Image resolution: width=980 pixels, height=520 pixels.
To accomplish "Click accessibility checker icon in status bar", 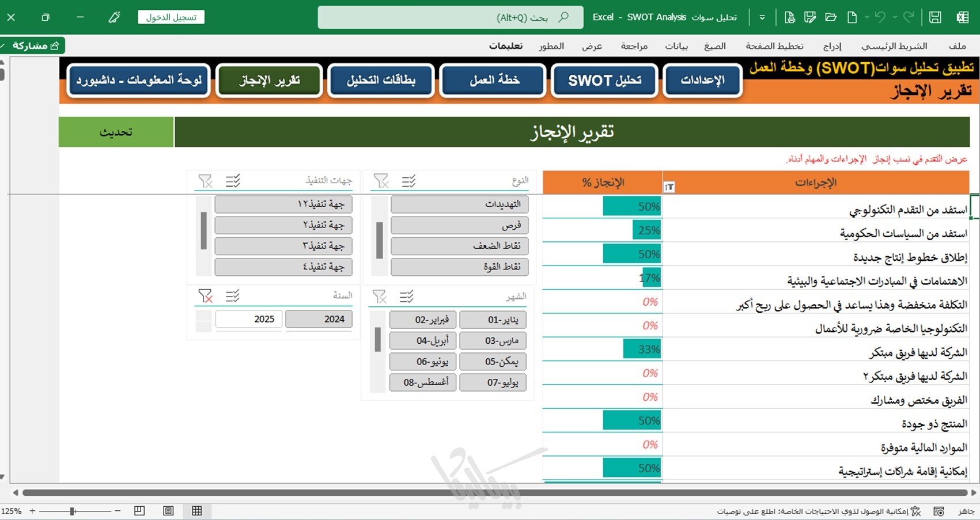I will [916, 511].
